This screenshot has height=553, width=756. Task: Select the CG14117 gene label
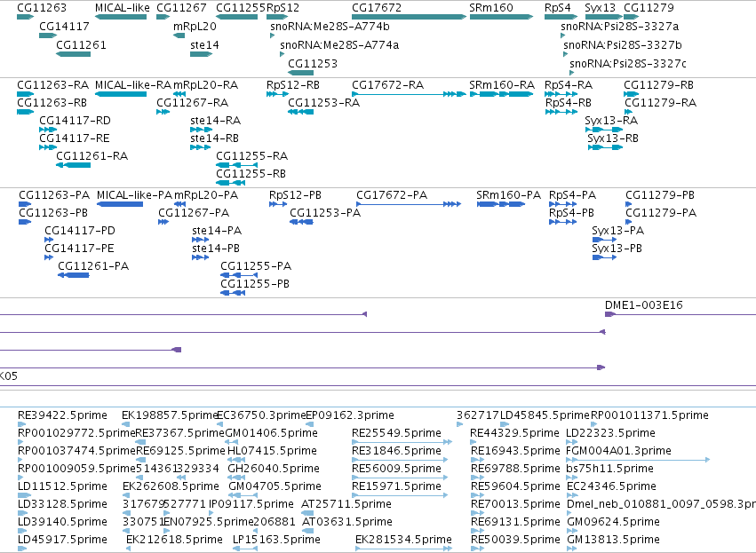64,26
